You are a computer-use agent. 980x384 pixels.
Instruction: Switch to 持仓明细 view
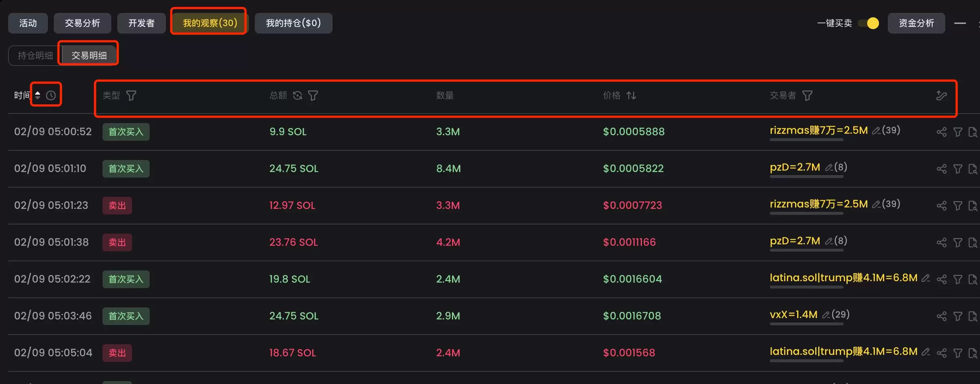pos(35,56)
